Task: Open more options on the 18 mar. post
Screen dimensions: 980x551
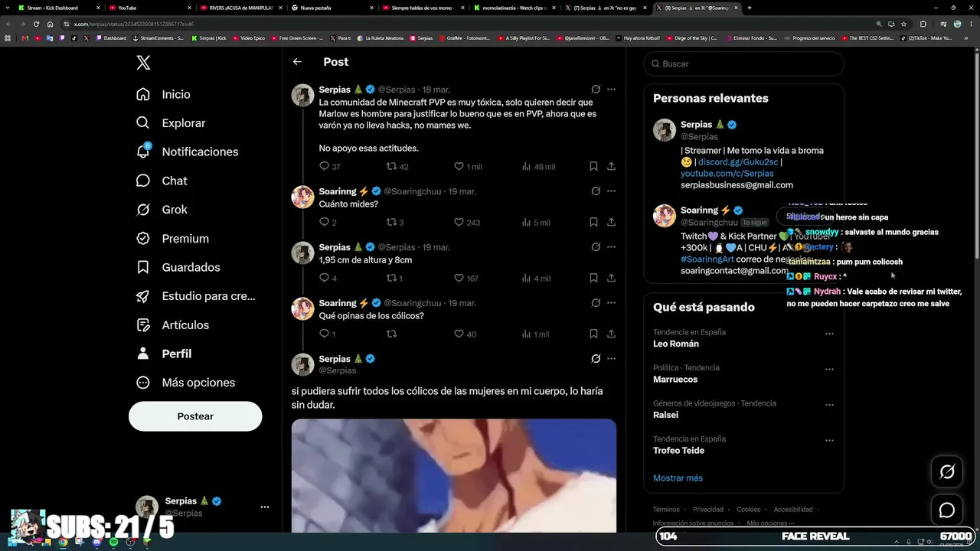Action: tap(611, 90)
